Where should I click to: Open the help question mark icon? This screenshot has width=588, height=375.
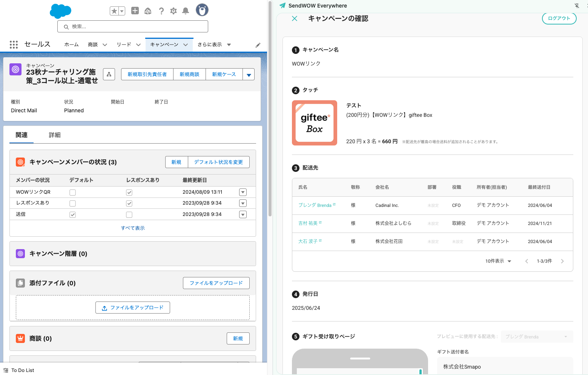coord(161,11)
